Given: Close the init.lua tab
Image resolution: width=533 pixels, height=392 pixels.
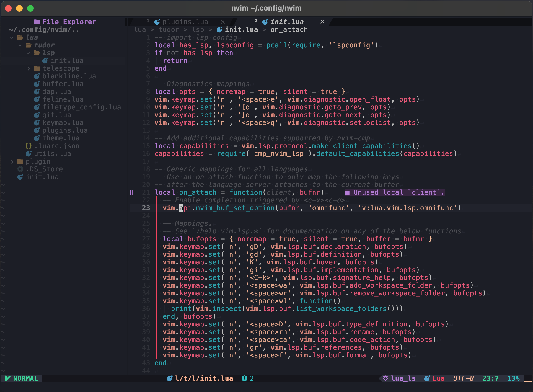Looking at the screenshot, I should (x=322, y=22).
